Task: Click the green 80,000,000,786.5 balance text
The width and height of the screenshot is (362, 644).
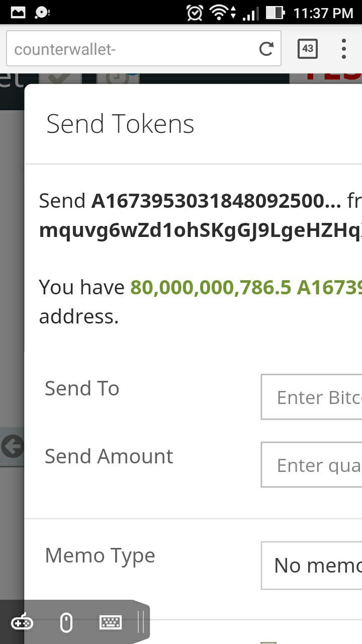Action: 210,287
